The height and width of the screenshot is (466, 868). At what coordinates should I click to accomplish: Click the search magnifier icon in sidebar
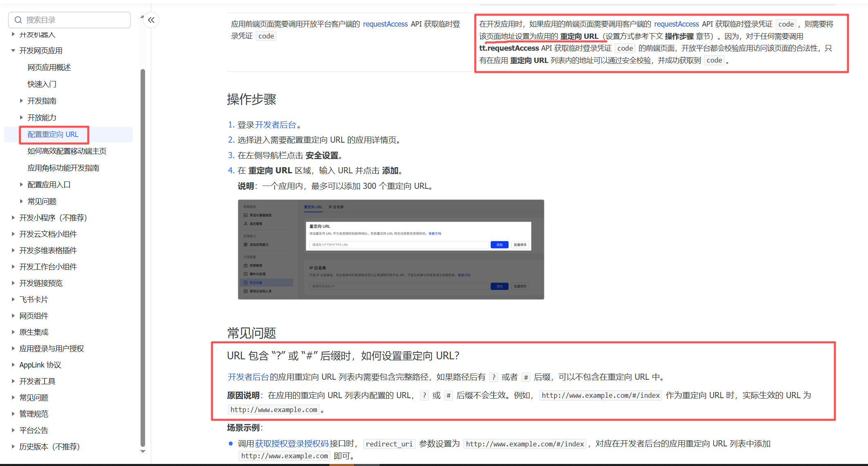18,20
